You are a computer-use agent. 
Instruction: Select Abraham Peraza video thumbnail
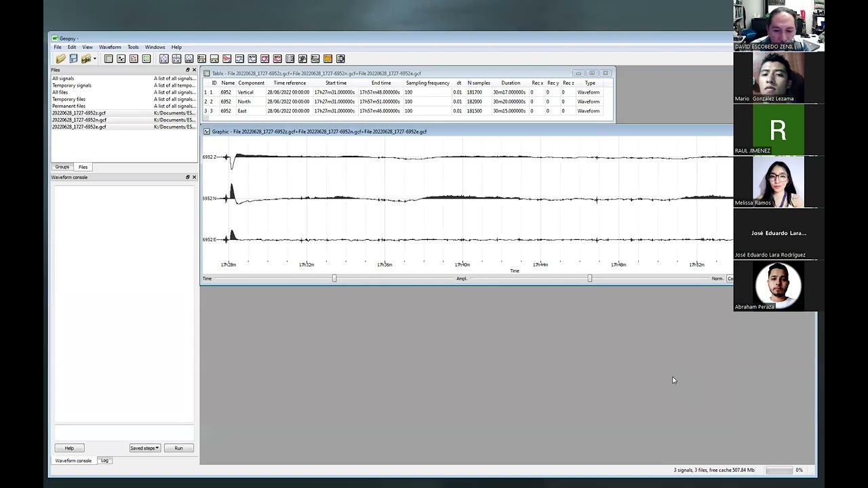(x=778, y=286)
